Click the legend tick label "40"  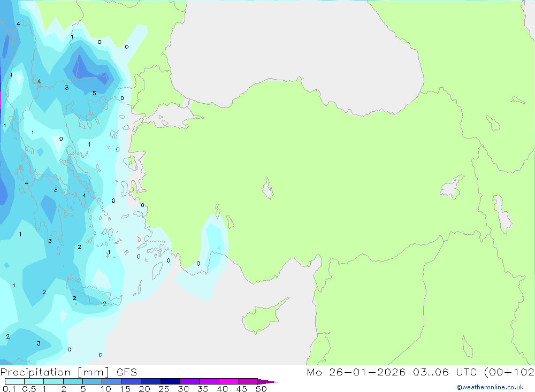pyautogui.click(x=223, y=389)
